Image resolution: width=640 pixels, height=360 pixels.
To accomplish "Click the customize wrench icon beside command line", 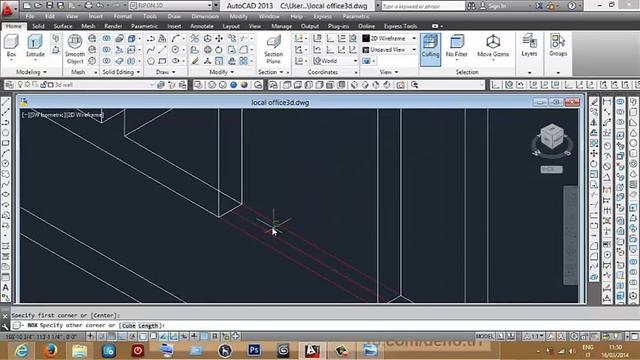I will click(5, 326).
